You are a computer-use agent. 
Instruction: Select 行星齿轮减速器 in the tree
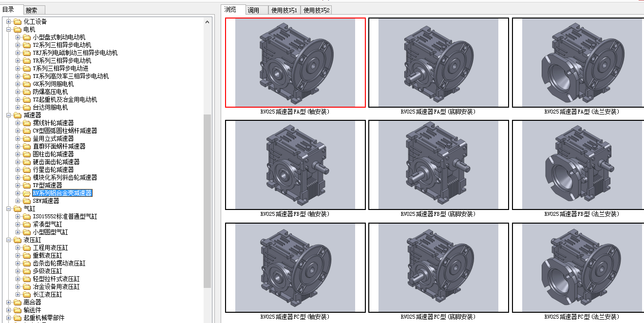click(53, 170)
